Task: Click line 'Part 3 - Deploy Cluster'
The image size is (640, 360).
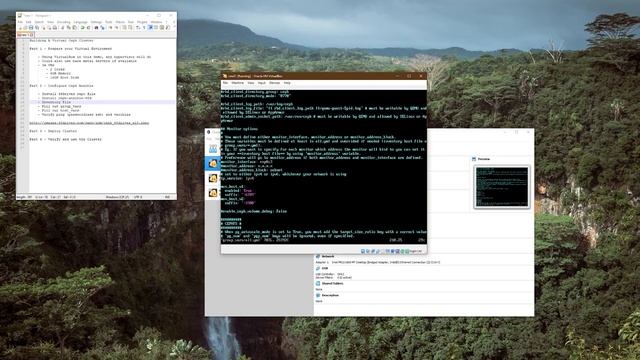Action: point(53,131)
